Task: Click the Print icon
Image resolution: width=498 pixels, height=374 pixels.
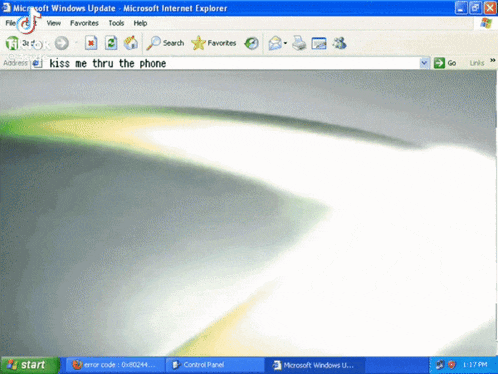Action: [299, 43]
